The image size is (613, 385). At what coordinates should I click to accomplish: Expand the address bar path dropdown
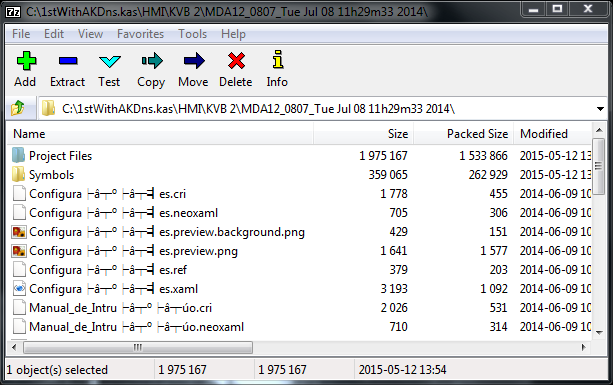(600, 109)
